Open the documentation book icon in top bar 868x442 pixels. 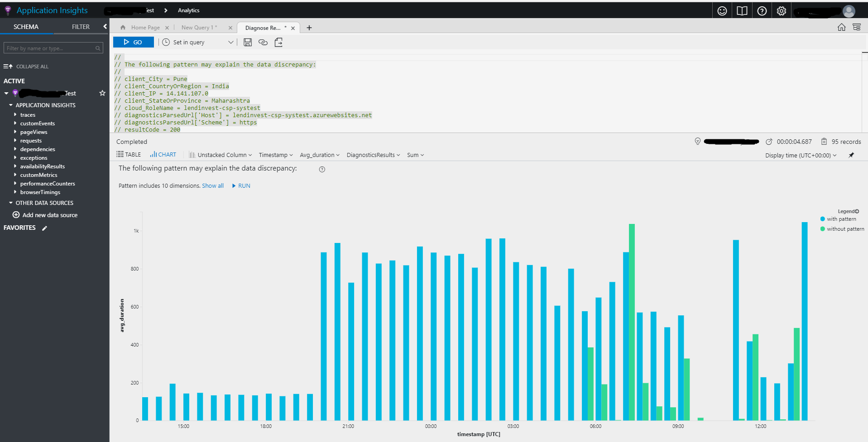click(742, 10)
